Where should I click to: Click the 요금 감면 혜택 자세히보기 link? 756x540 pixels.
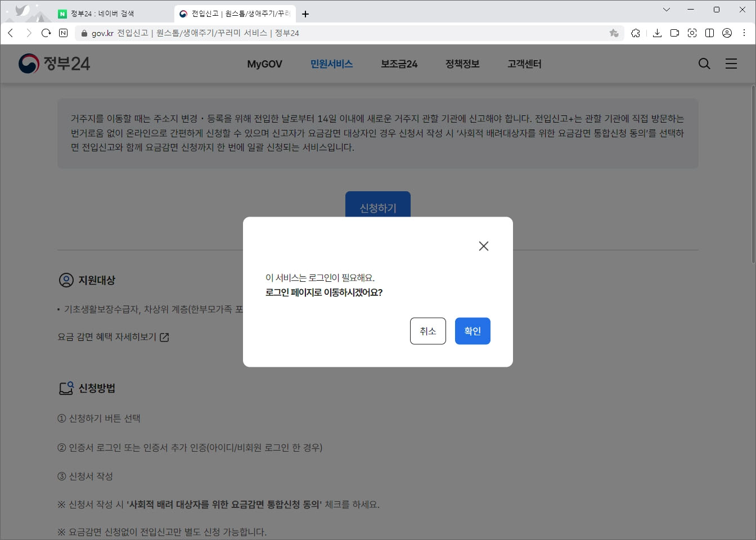[x=108, y=336]
